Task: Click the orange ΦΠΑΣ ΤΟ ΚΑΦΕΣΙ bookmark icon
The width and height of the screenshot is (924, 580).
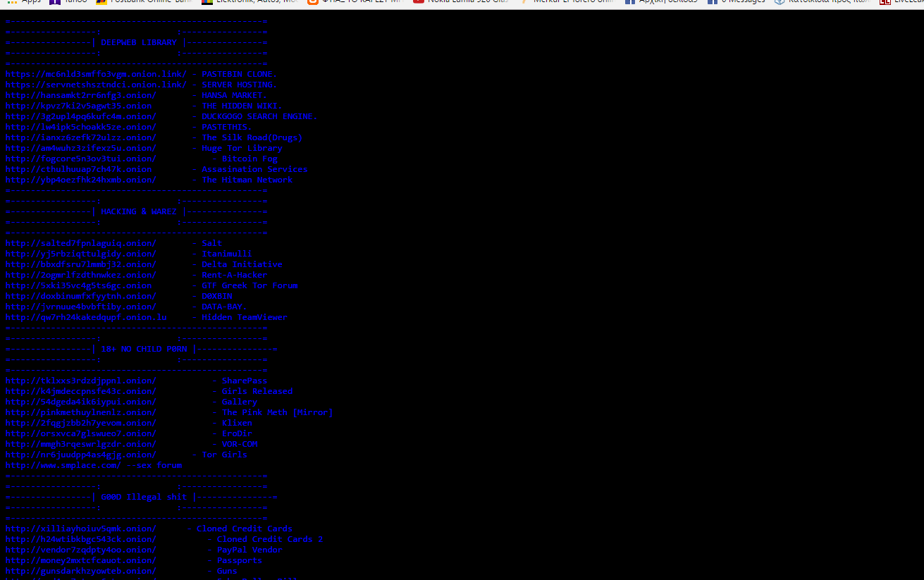Action: point(311,4)
